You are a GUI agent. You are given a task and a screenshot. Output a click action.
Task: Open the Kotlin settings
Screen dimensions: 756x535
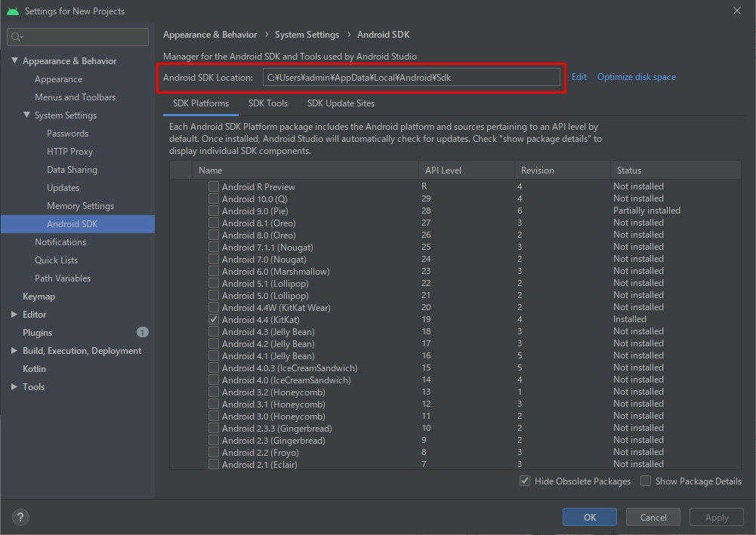pyautogui.click(x=34, y=369)
